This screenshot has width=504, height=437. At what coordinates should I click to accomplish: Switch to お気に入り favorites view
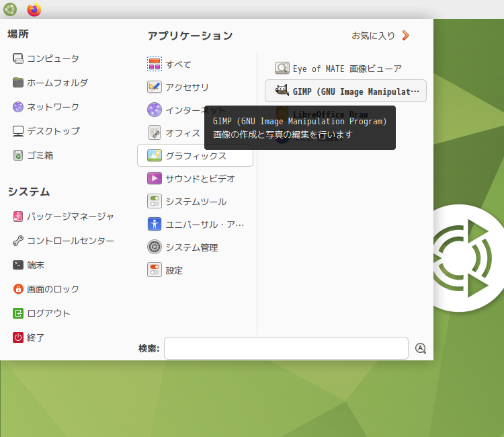click(380, 36)
